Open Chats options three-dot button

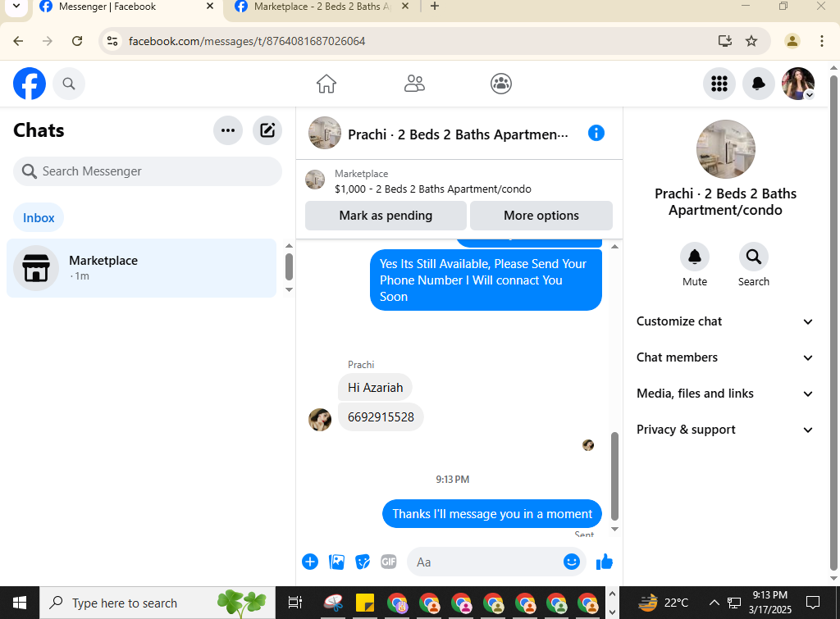tap(228, 130)
